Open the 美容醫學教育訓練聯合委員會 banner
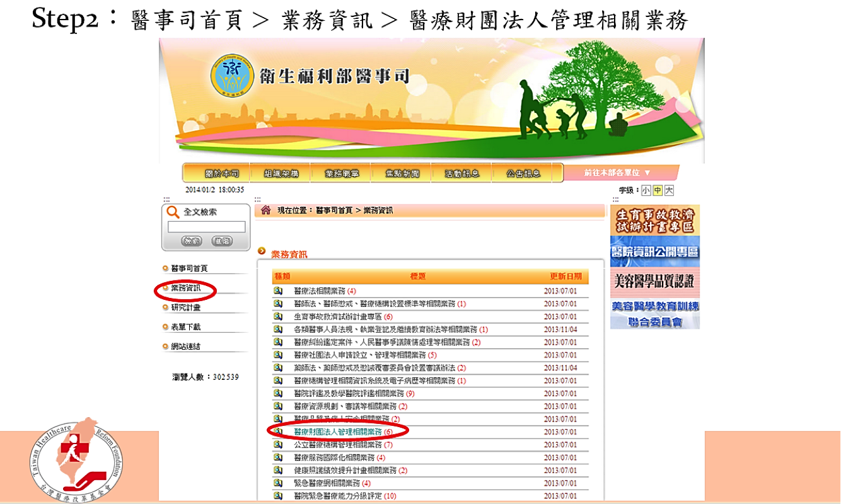841x504 pixels. (x=655, y=314)
